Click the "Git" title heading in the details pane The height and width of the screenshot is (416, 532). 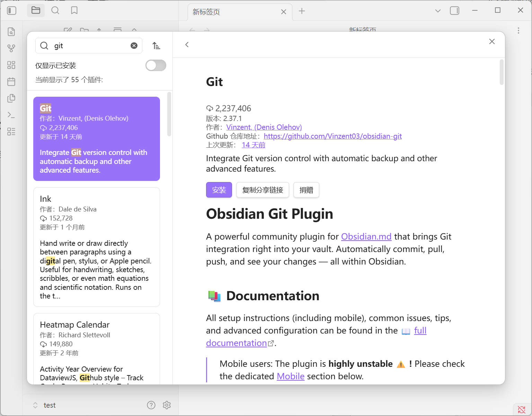point(214,82)
